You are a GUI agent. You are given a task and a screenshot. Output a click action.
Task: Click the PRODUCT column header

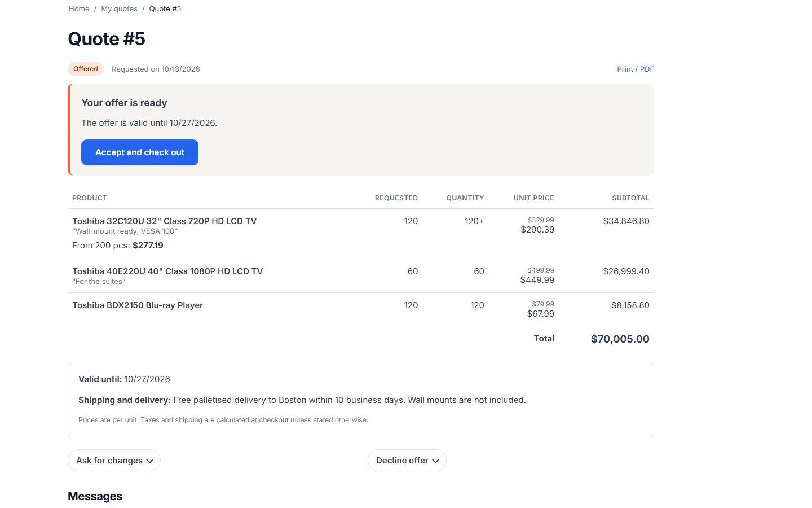(x=90, y=198)
